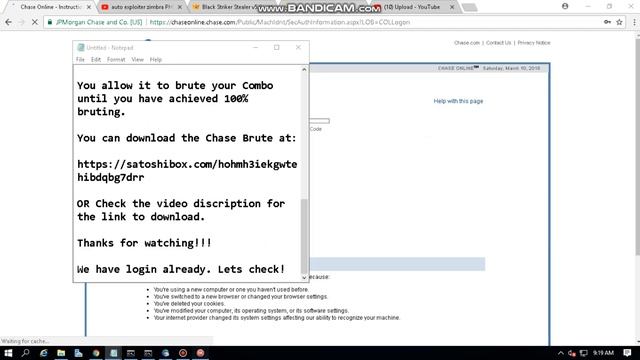Open Chrome's three-dot menu
The width and height of the screenshot is (640, 360).
(634, 22)
